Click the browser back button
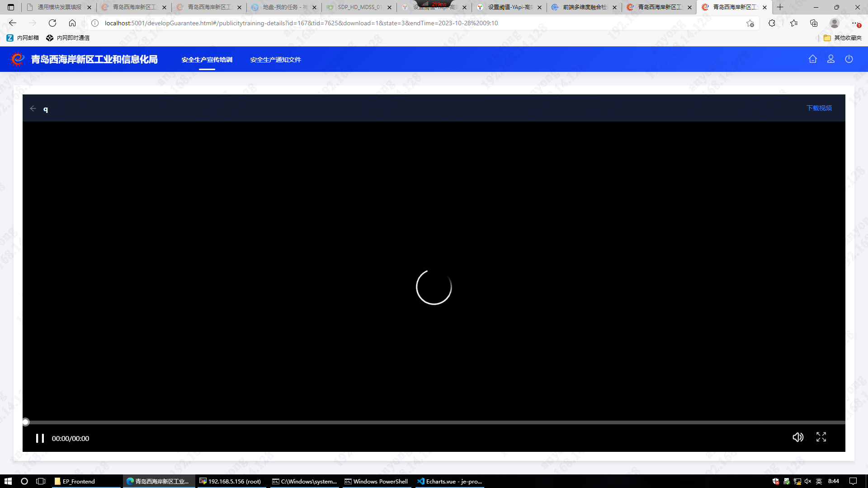This screenshot has width=868, height=488. tap(13, 23)
